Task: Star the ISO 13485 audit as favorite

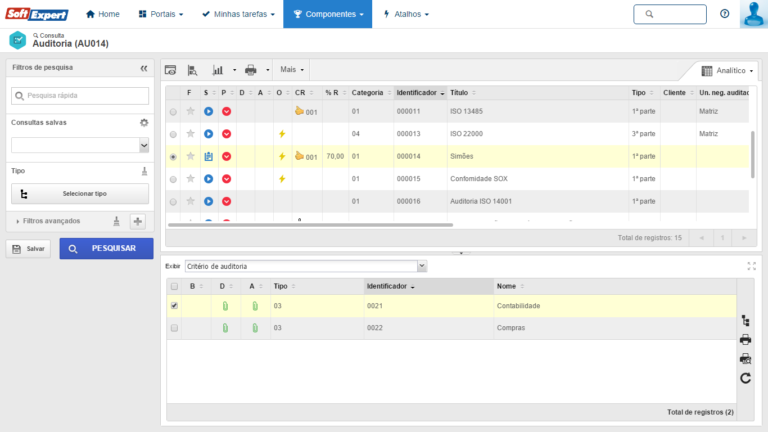Action: pos(190,111)
